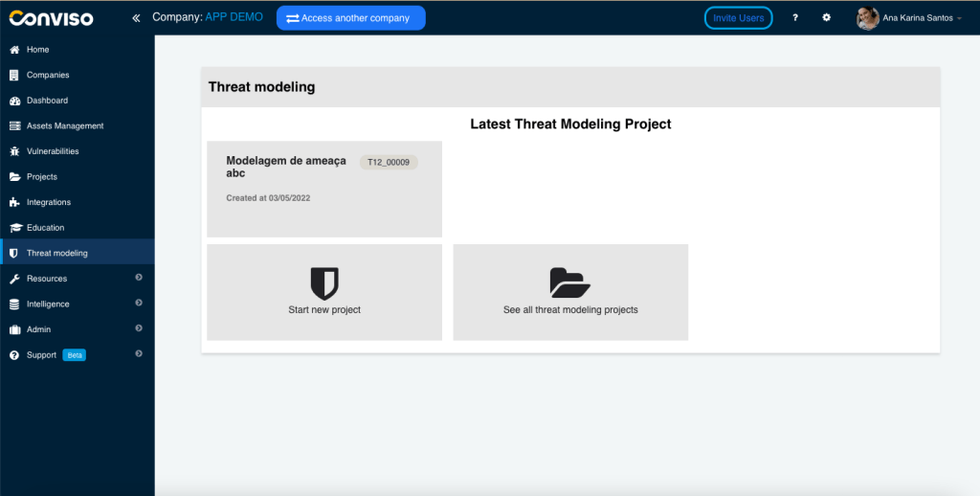980x496 pixels.
Task: Click the Assets Management server icon
Action: tap(14, 125)
